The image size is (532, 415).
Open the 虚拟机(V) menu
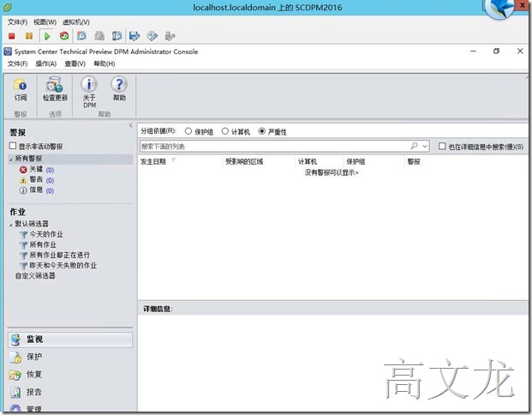[76, 22]
